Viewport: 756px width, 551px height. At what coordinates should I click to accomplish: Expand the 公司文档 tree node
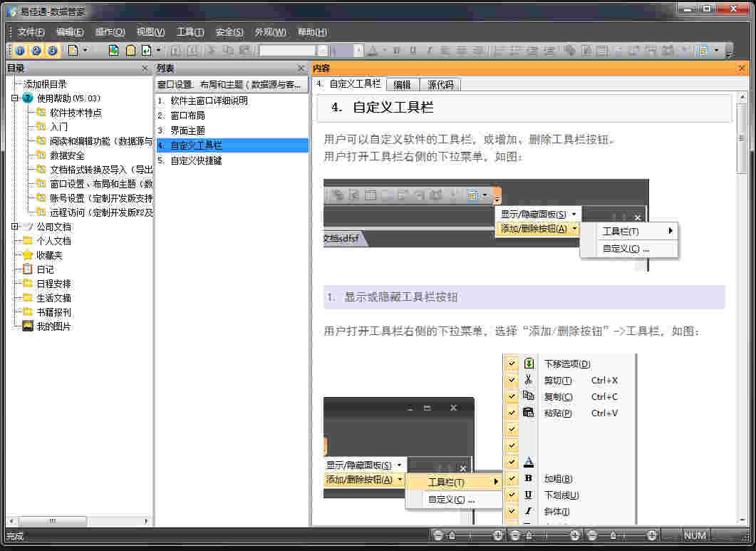coord(15,227)
